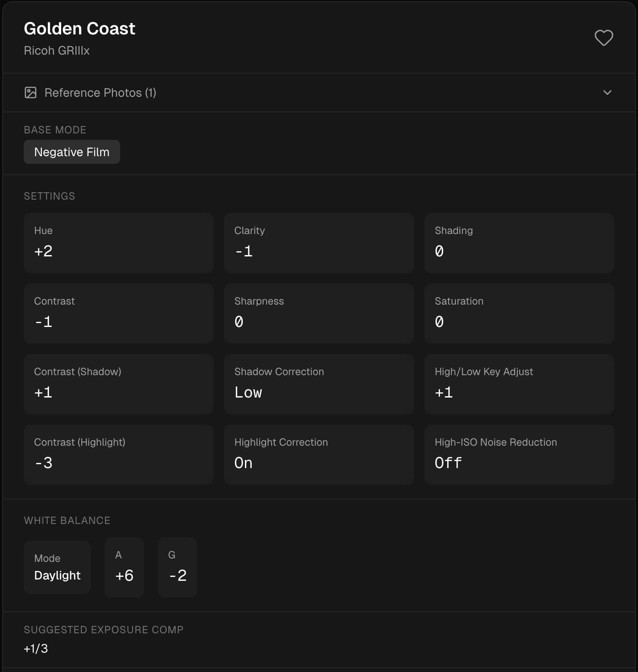Open the white balance Mode selector

tap(57, 567)
